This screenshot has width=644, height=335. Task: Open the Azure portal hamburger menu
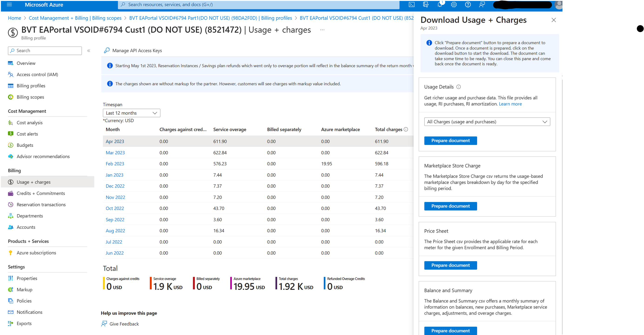pos(10,4)
